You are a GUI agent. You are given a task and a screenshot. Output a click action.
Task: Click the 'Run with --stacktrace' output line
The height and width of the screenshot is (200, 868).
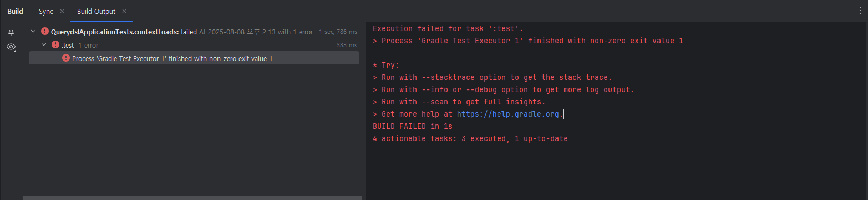click(493, 77)
